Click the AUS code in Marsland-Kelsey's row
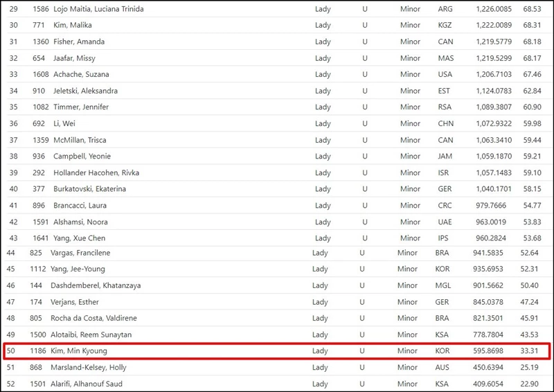The height and width of the screenshot is (392, 554). click(442, 368)
